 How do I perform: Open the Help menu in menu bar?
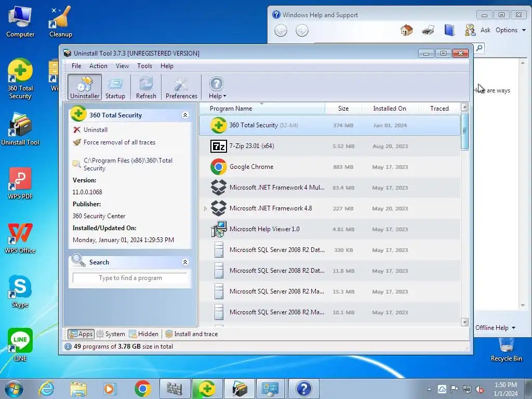point(167,66)
